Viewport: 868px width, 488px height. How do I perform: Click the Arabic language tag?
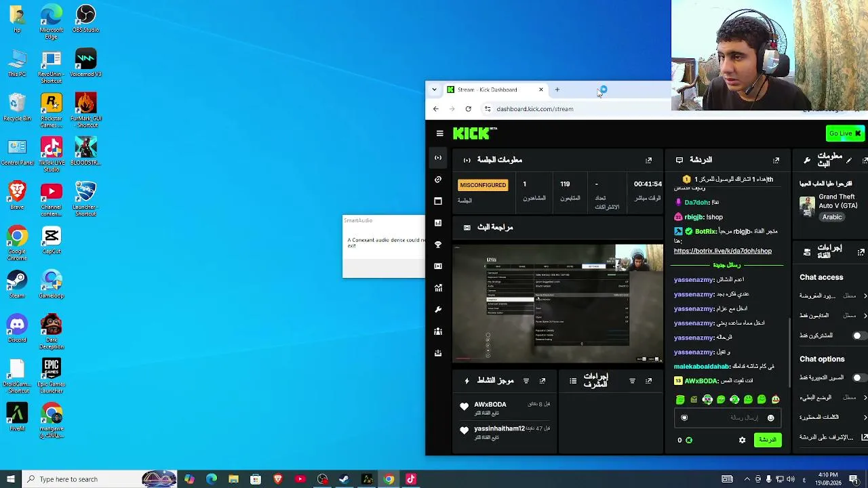832,217
